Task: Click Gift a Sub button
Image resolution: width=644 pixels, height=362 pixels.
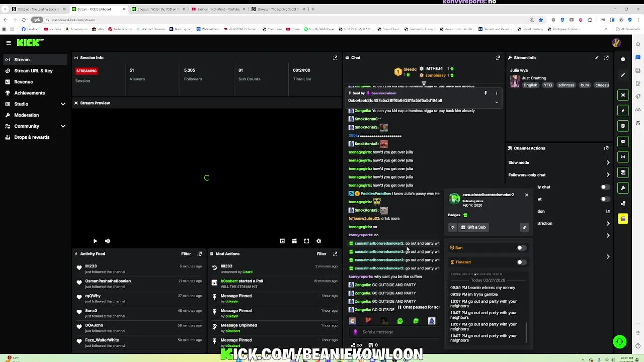Action: pos(473,227)
